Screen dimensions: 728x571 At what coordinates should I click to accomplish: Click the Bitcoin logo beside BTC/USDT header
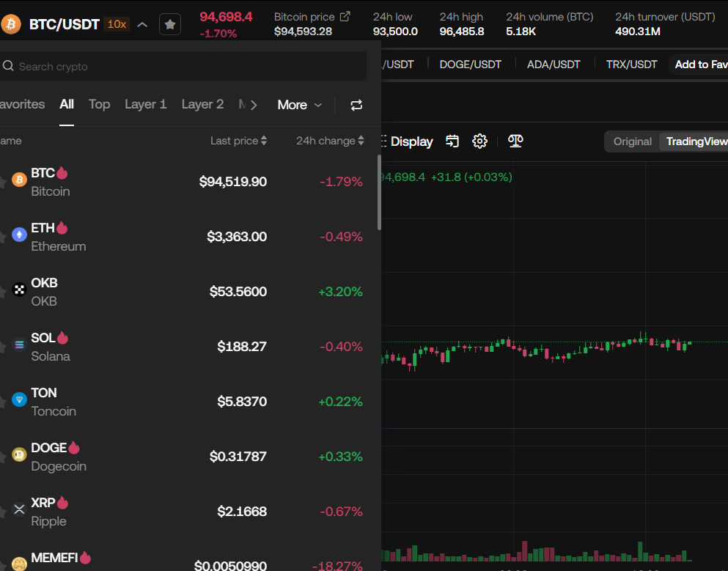(x=11, y=24)
